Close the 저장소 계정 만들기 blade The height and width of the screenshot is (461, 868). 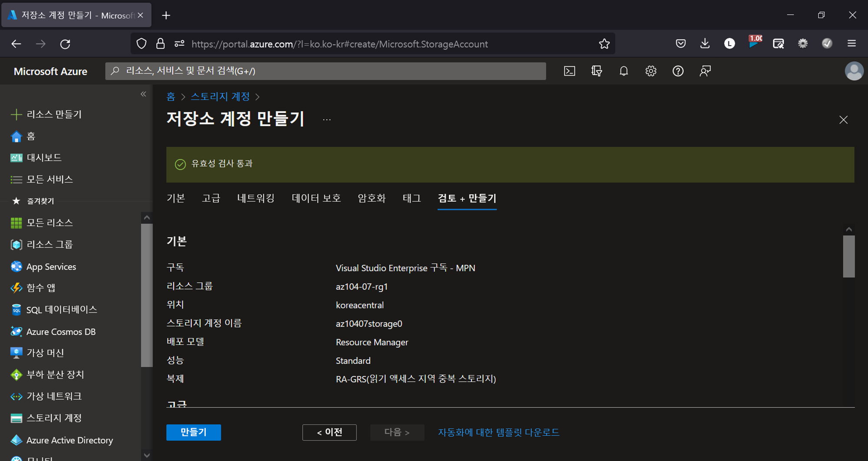coord(843,120)
